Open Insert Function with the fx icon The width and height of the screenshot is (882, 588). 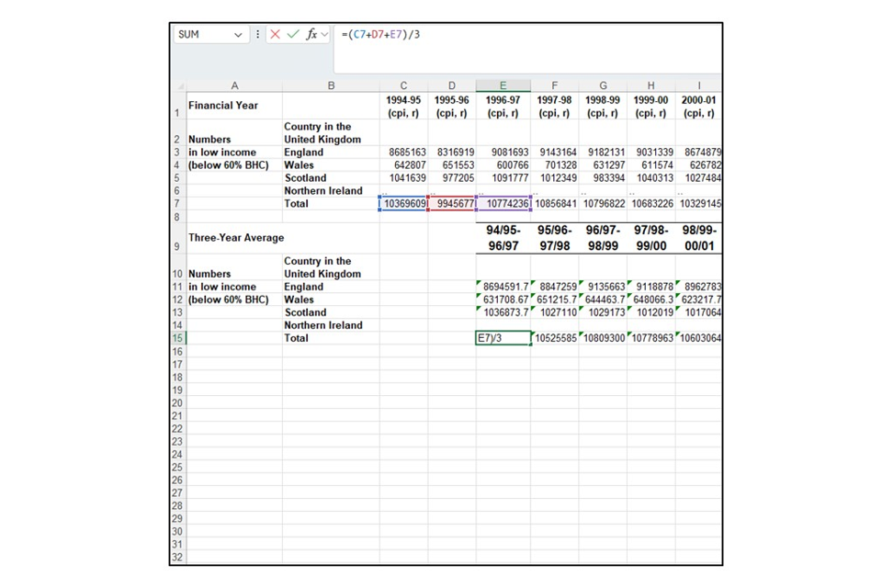pyautogui.click(x=311, y=34)
